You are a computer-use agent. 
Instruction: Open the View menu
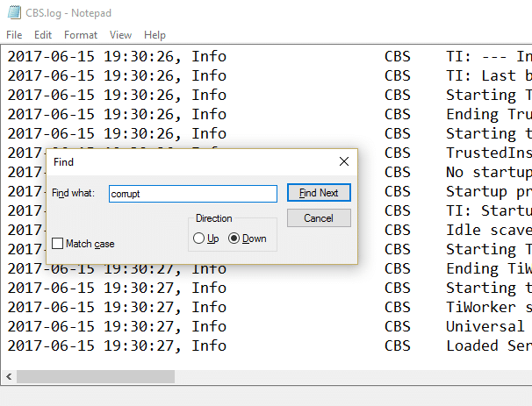pos(120,35)
